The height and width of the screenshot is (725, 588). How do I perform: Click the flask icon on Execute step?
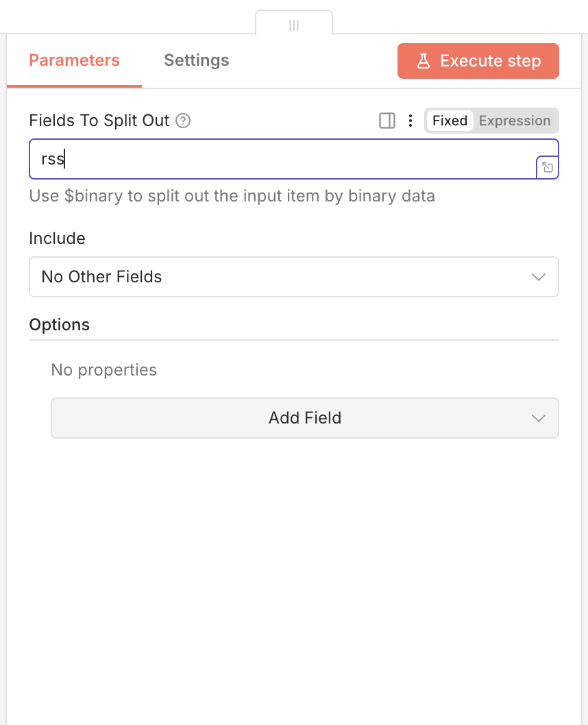pyautogui.click(x=424, y=61)
